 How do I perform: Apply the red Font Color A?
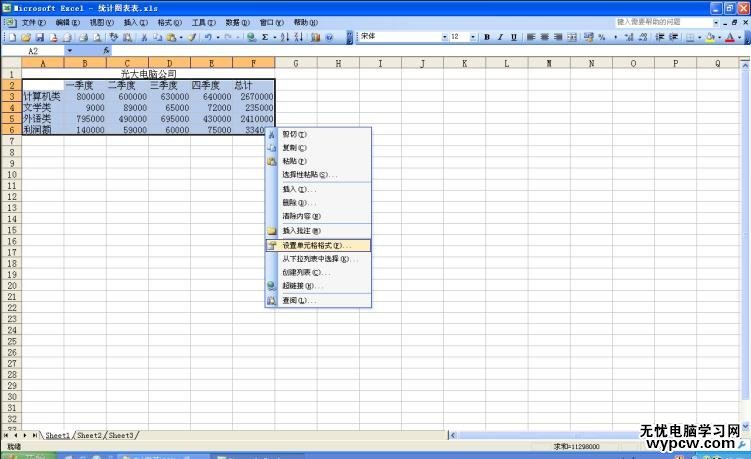[x=730, y=37]
